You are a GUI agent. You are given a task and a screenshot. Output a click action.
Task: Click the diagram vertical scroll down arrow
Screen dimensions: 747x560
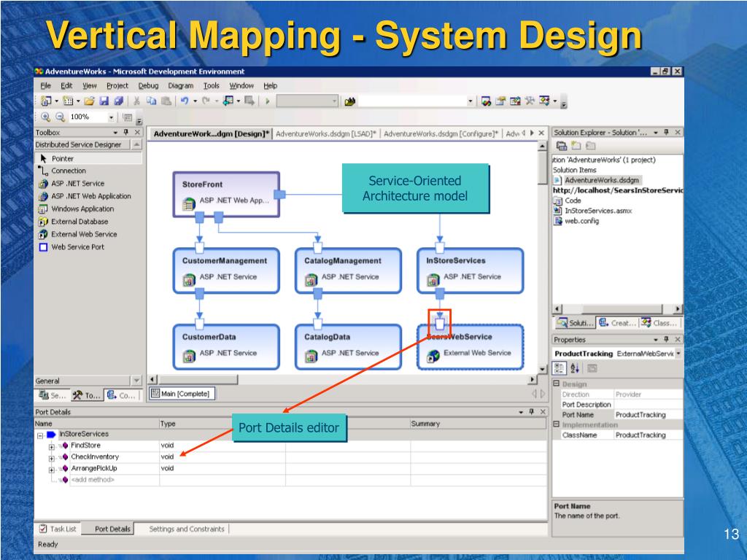pyautogui.click(x=543, y=370)
